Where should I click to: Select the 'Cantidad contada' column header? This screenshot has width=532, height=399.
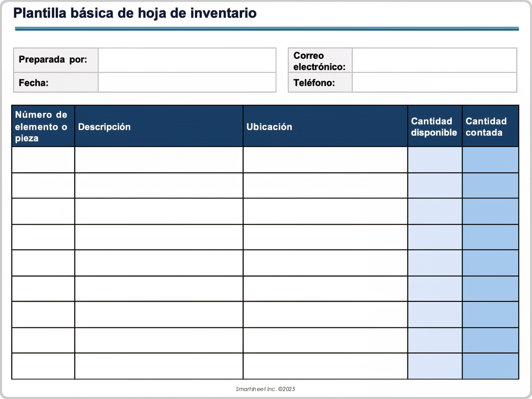[490, 126]
